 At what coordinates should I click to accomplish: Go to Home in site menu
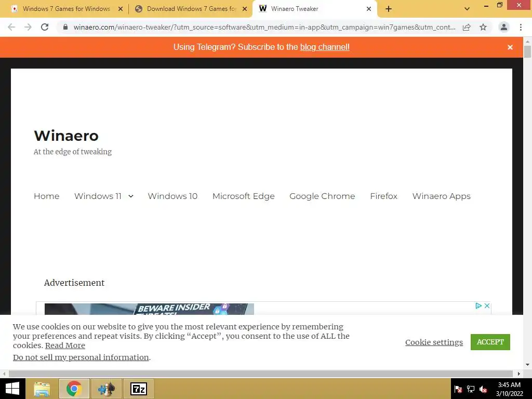coord(46,196)
